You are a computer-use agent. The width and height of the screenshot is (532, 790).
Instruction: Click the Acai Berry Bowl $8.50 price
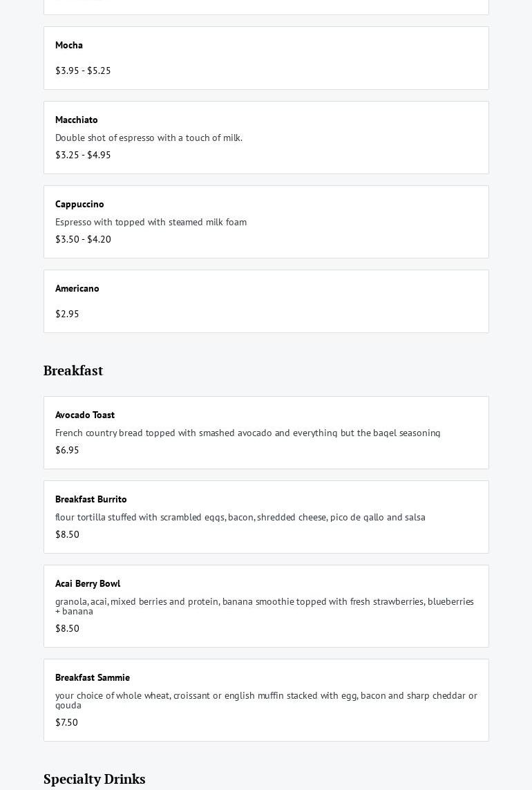click(x=67, y=628)
